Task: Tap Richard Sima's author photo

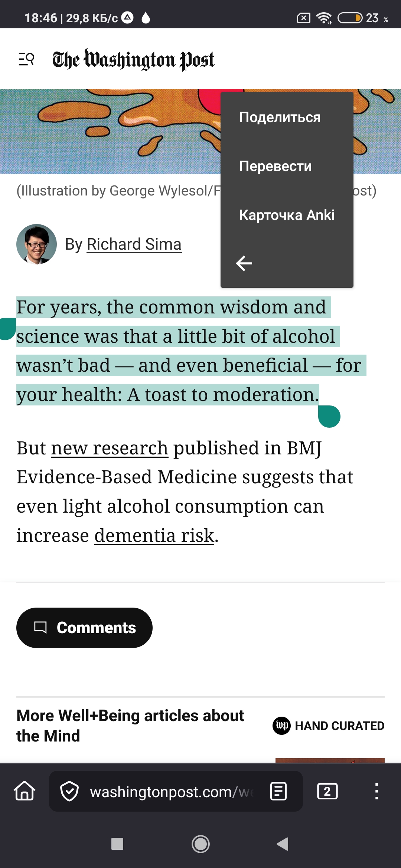Action: click(x=36, y=244)
